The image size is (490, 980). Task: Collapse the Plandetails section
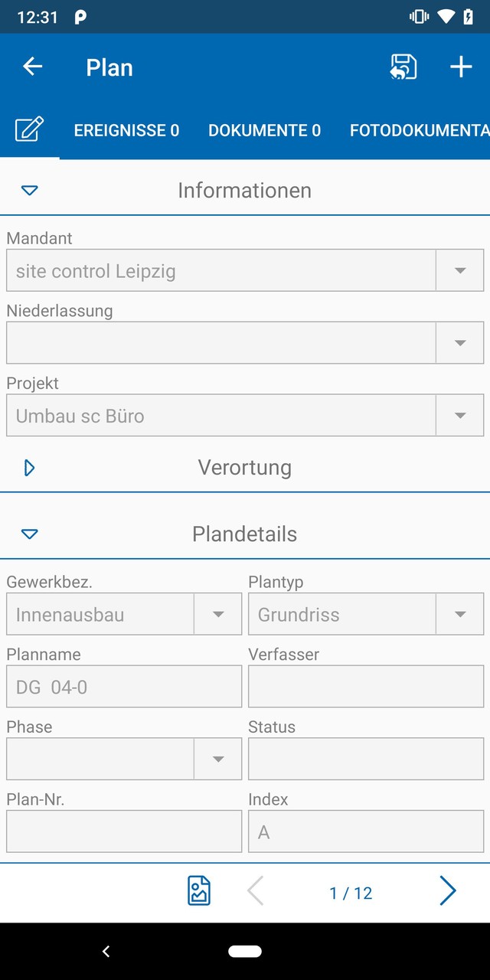pyautogui.click(x=29, y=534)
